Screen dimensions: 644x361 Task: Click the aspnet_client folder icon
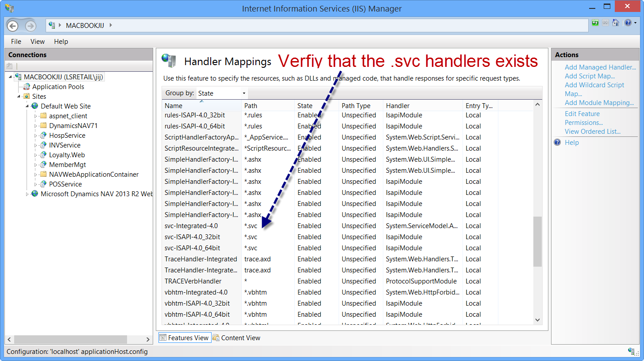click(x=43, y=116)
